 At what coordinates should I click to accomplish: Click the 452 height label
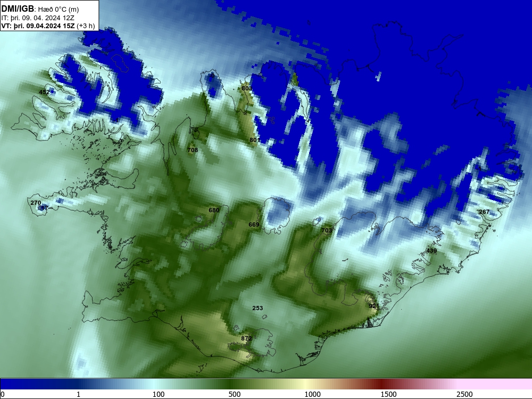tap(45, 92)
